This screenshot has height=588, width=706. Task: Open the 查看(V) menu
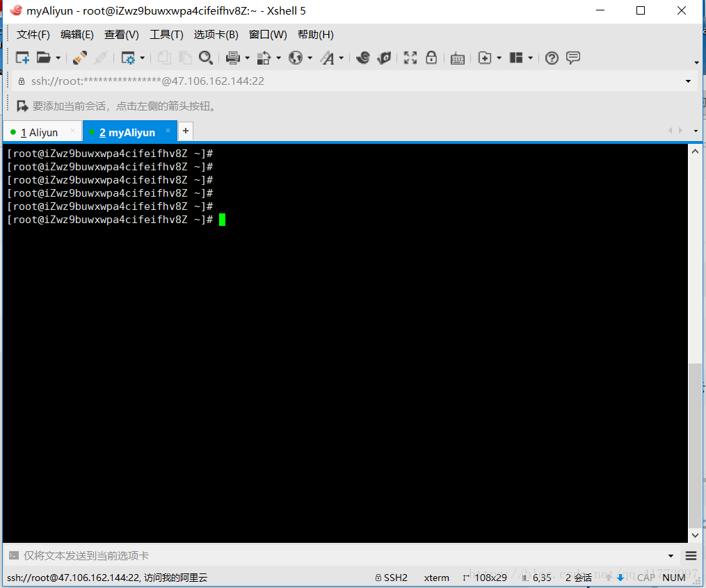coord(122,35)
